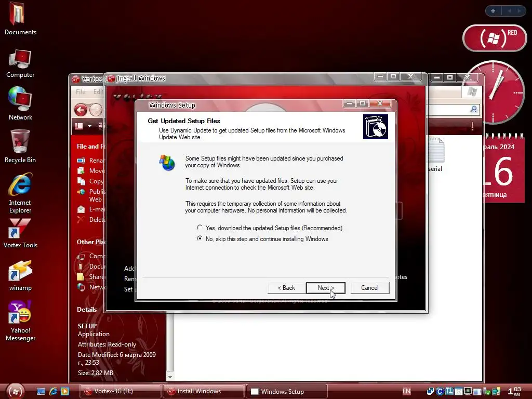Click the network tray icon
Screen dimensions: 532x399
coord(430,392)
